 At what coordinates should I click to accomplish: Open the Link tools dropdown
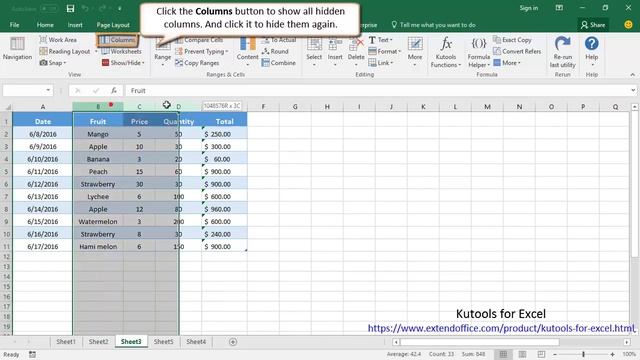point(380,63)
